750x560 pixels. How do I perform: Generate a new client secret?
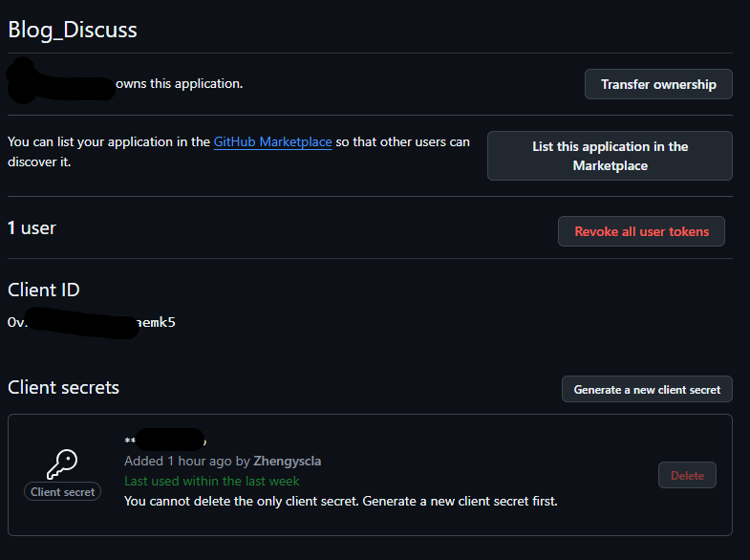coord(647,390)
